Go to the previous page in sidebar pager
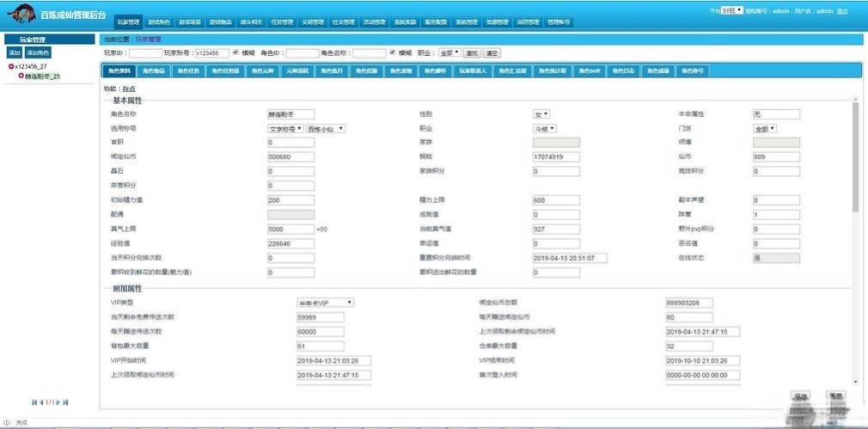The width and height of the screenshot is (868, 429). pyautogui.click(x=41, y=402)
